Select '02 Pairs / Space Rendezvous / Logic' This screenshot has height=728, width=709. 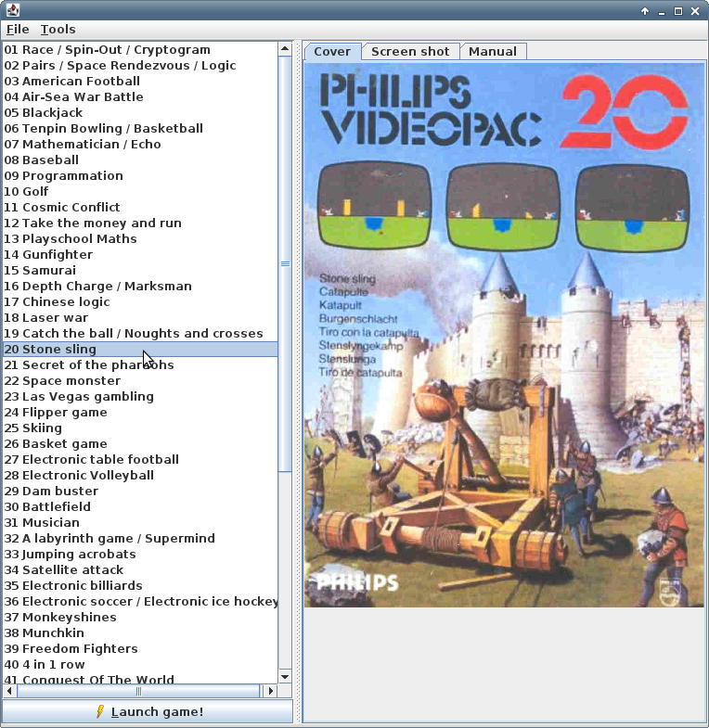pyautogui.click(x=140, y=66)
